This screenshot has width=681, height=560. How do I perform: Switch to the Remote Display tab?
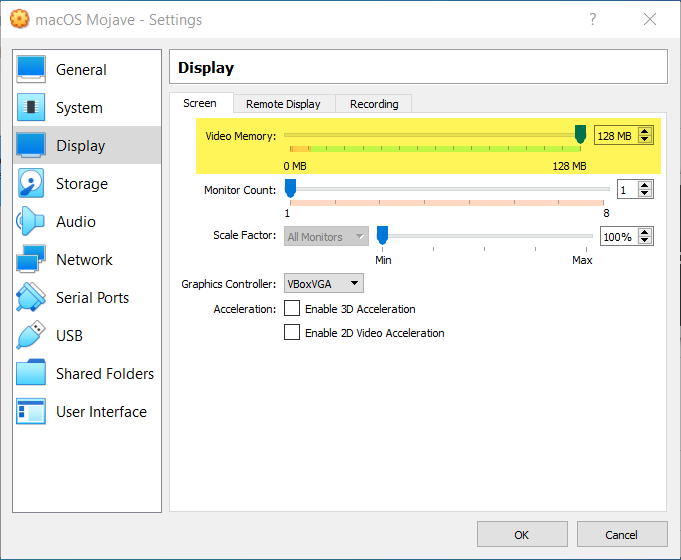283,104
